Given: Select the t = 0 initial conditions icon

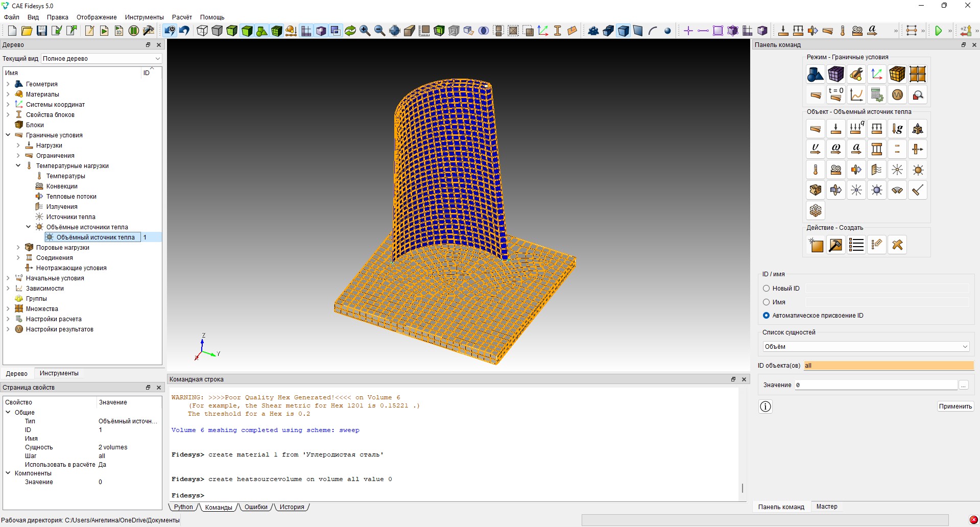Looking at the screenshot, I should 836,94.
